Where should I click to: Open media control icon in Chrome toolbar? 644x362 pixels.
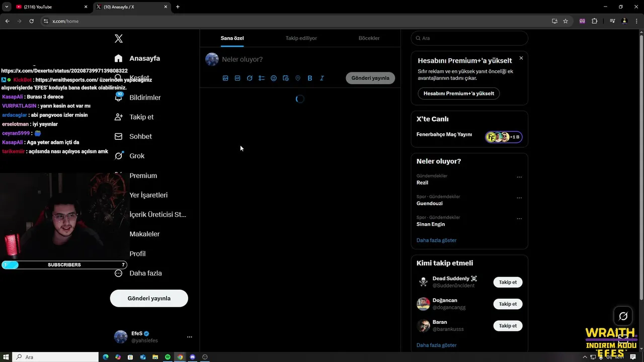[612, 21]
